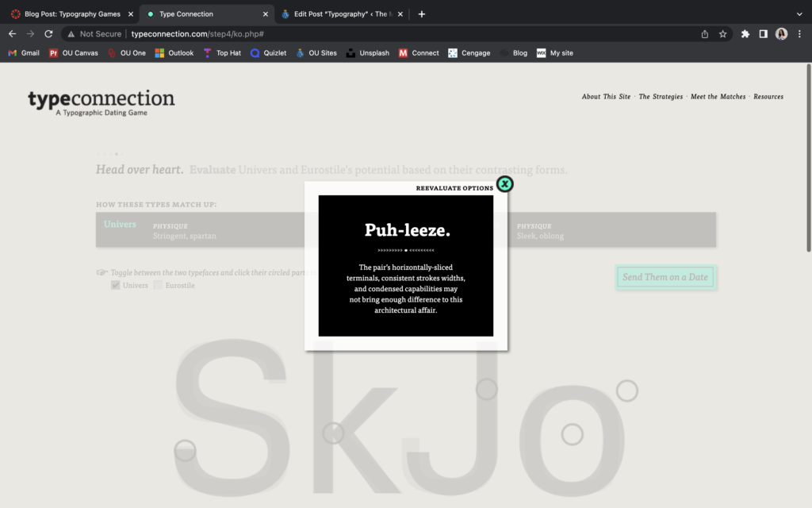Click the circle at the upper right of letter o
This screenshot has width=812, height=508.
[627, 391]
